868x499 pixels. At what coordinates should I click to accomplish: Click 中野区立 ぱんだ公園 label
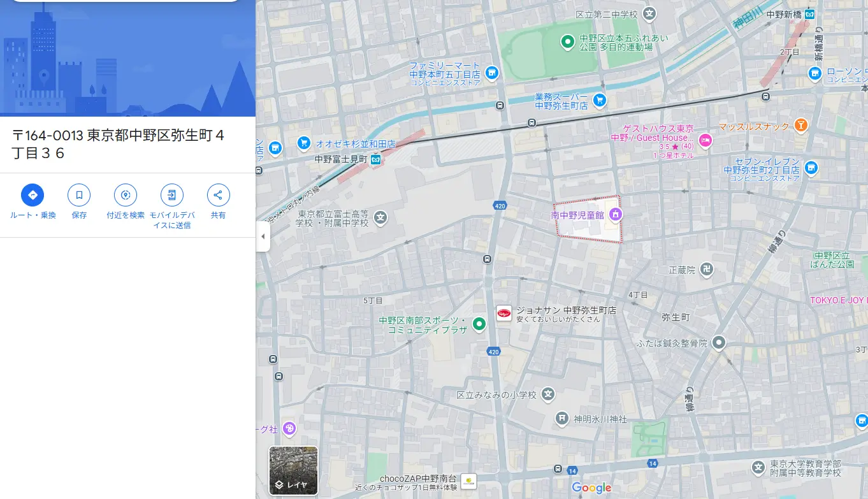coord(834,259)
